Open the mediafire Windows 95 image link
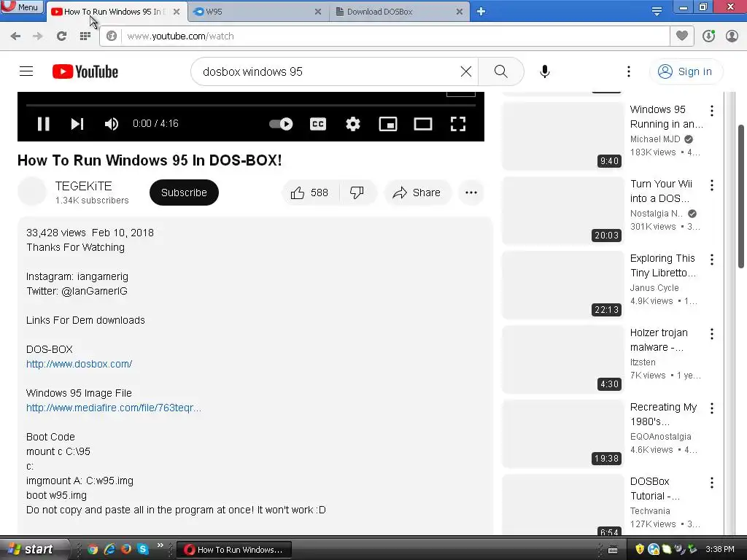Viewport: 747px width, 560px height. [x=113, y=408]
